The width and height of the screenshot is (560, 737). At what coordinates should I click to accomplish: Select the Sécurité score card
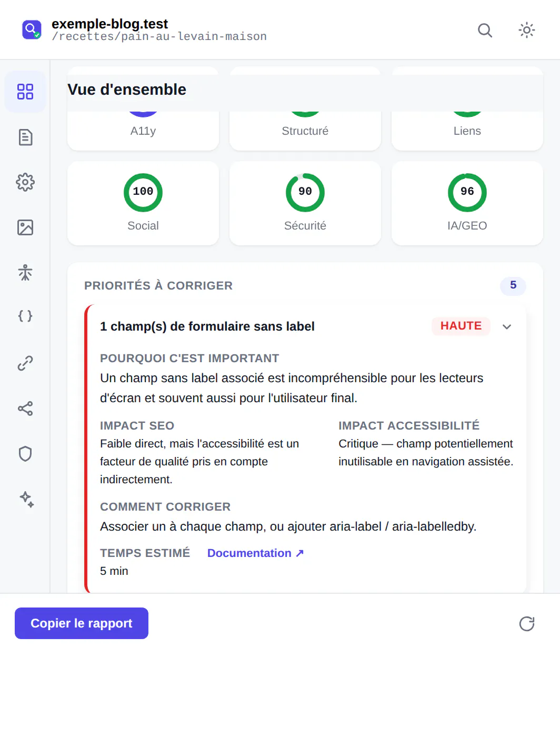coord(305,203)
